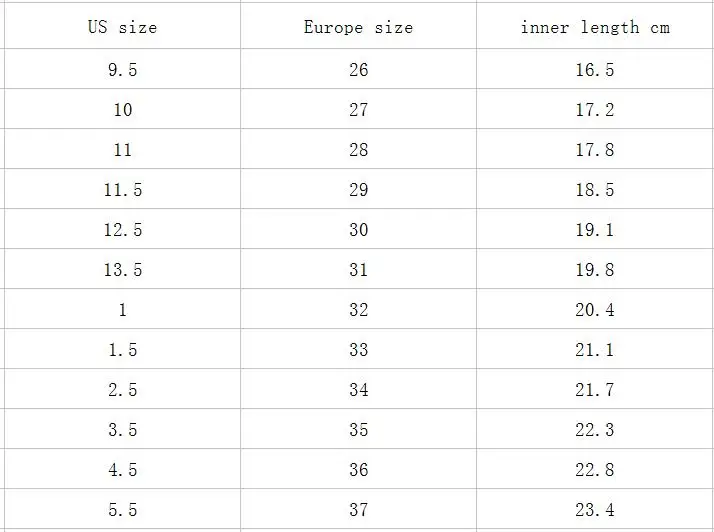Image resolution: width=714 pixels, height=532 pixels.
Task: Select the US size 2.5 cell
Action: pyautogui.click(x=122, y=389)
